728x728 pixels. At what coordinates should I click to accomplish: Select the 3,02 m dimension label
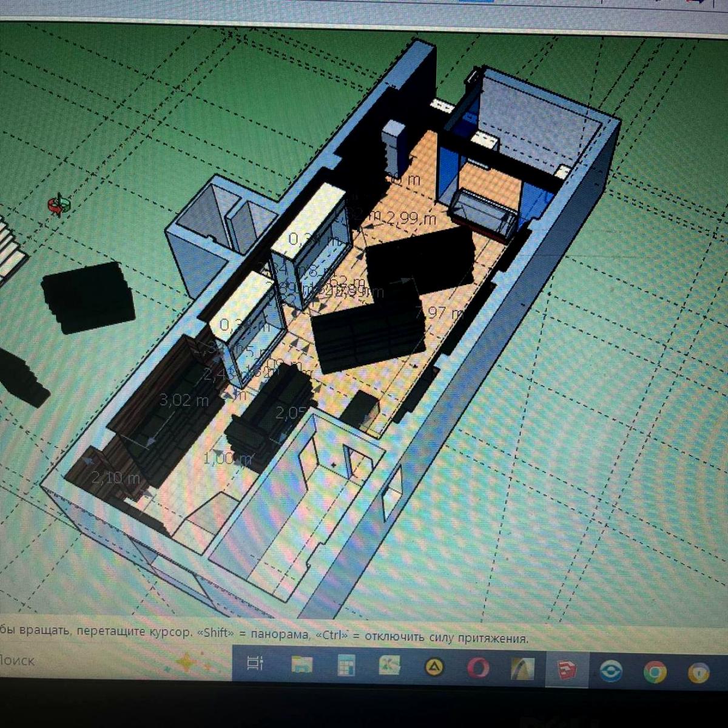183,400
